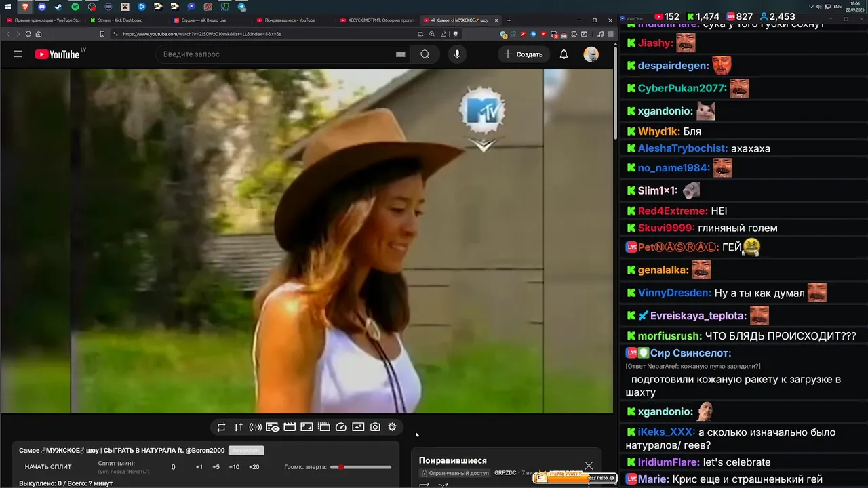This screenshot has height=488, width=868.
Task: Click the Meme Party progress widget
Action: tap(575, 477)
